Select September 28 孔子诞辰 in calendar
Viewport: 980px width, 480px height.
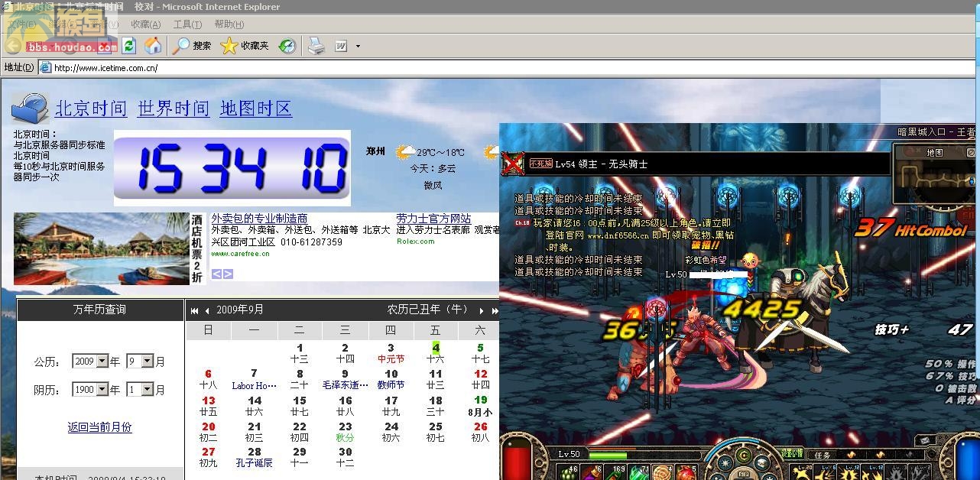(x=255, y=457)
